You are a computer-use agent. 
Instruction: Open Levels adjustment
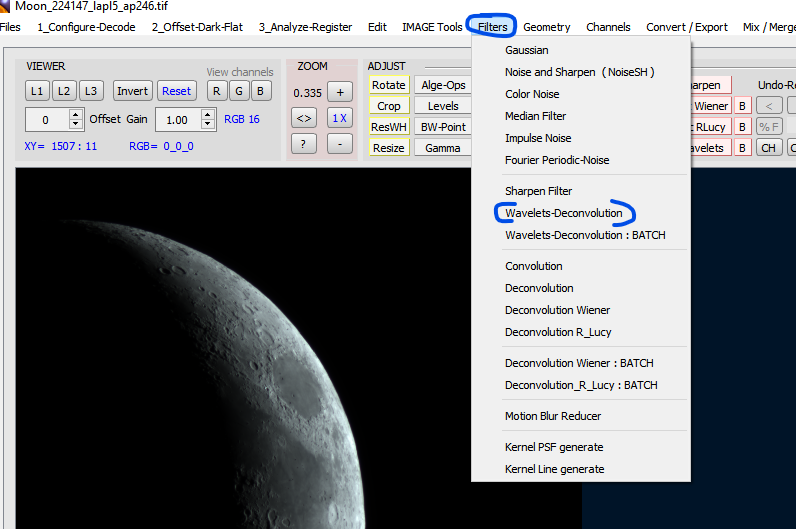point(443,106)
